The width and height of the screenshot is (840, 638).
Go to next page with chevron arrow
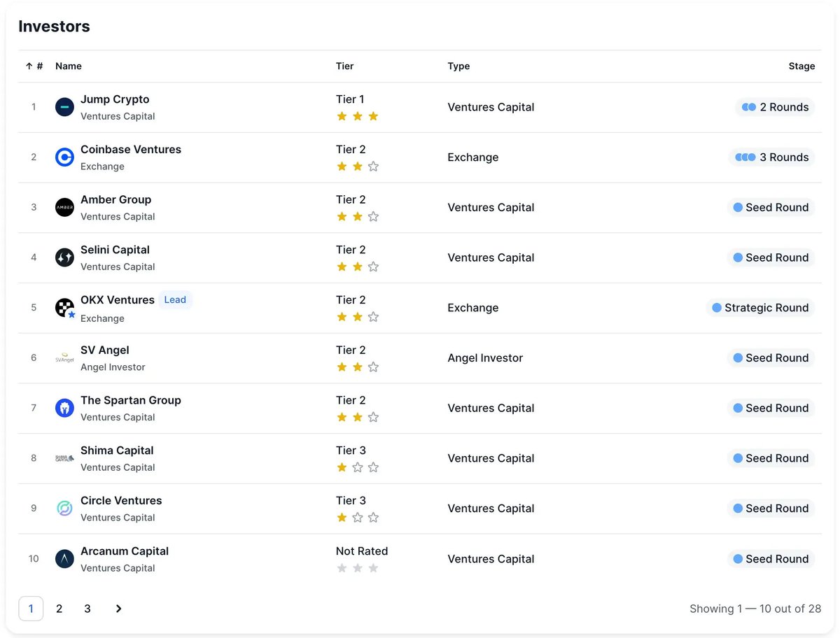click(118, 609)
